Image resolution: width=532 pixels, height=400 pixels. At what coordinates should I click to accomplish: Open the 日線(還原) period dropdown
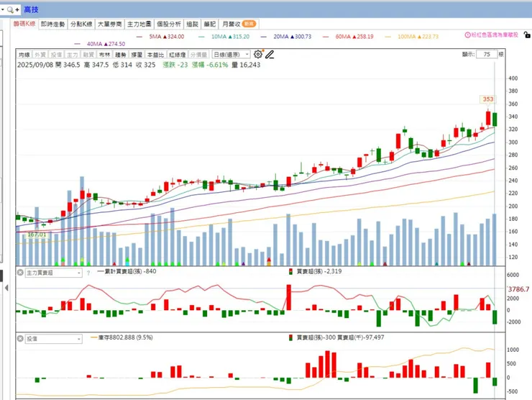tap(231, 55)
